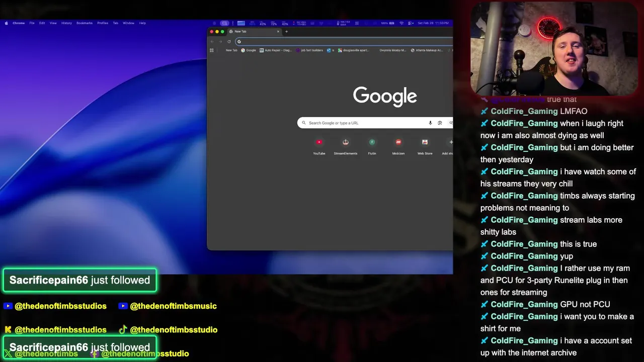Search by image with Google Lens icon
Screen dimensions: 644x362
pos(440,123)
